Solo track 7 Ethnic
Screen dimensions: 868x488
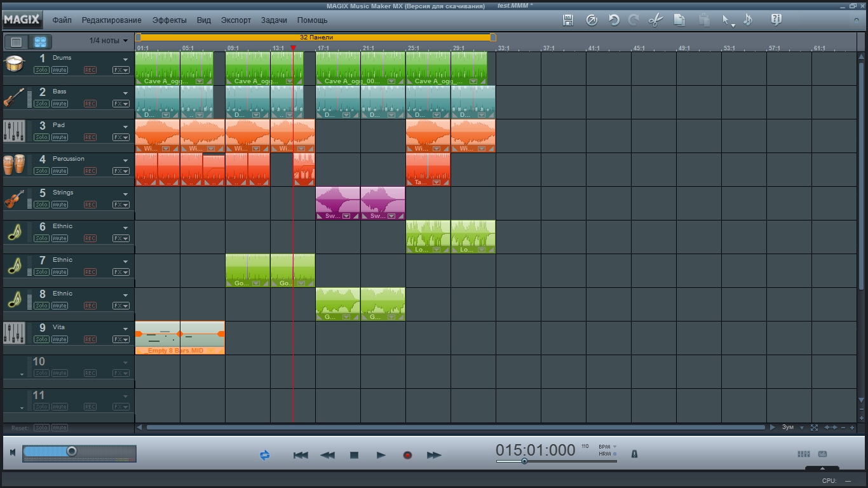(41, 272)
